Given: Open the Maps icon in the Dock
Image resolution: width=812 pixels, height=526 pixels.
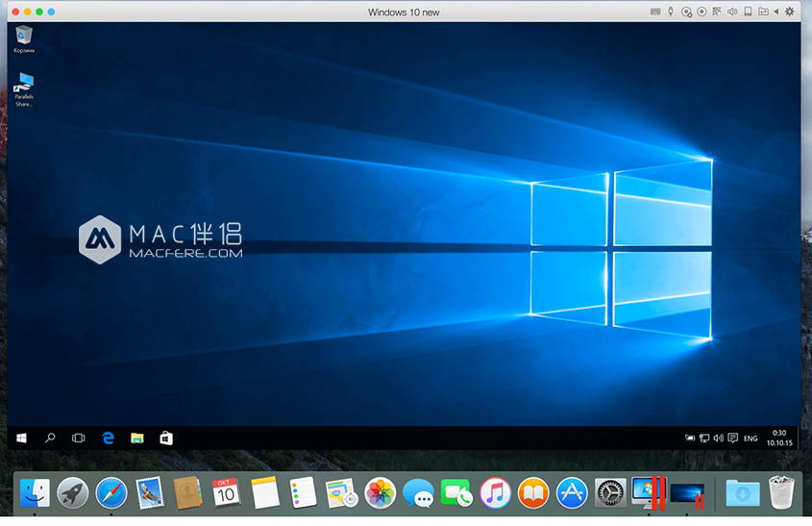Looking at the screenshot, I should point(341,493).
